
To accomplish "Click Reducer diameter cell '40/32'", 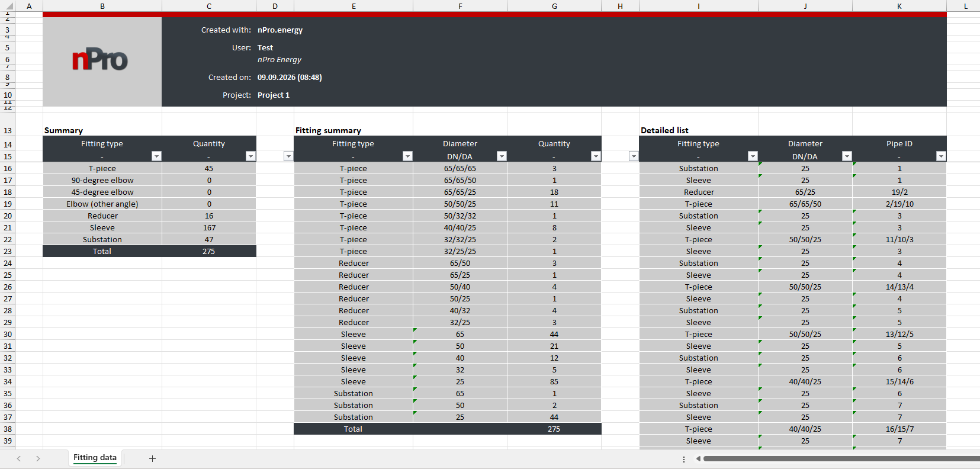I will pyautogui.click(x=460, y=310).
